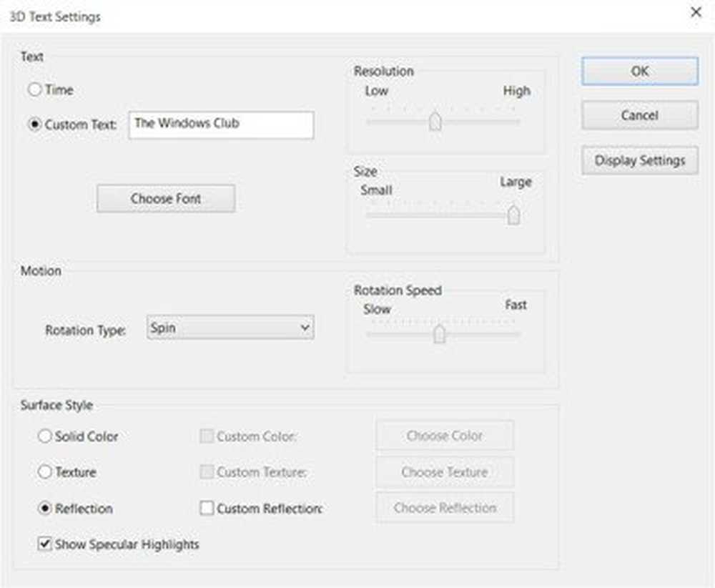715x588 pixels.
Task: Toggle Show Specular Highlights checkbox
Action: point(45,544)
